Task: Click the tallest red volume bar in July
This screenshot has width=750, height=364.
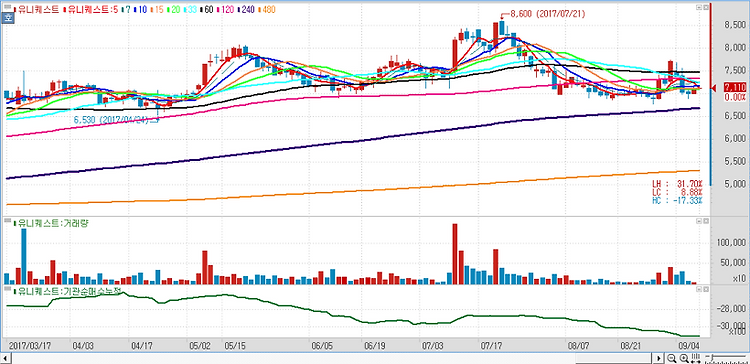Action: pyautogui.click(x=455, y=254)
